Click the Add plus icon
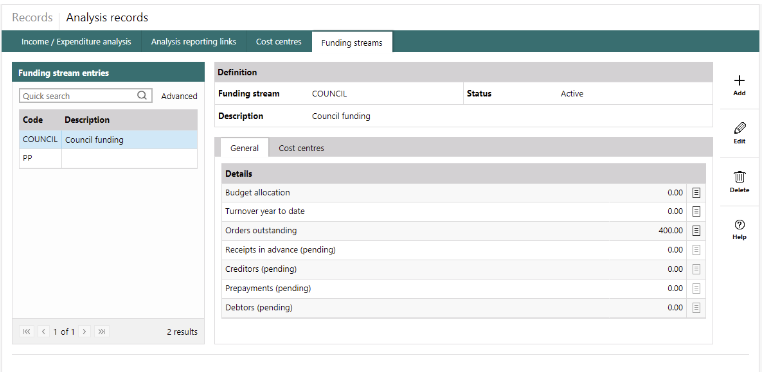The height and width of the screenshot is (375, 763). pyautogui.click(x=739, y=81)
